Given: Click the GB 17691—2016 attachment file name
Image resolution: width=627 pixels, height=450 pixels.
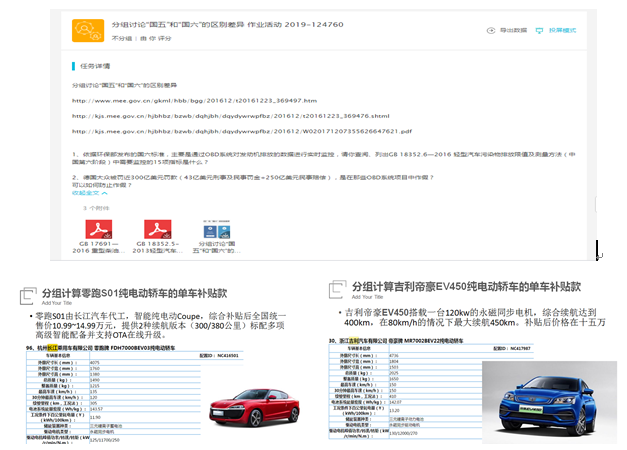Looking at the screenshot, I should (x=99, y=247).
